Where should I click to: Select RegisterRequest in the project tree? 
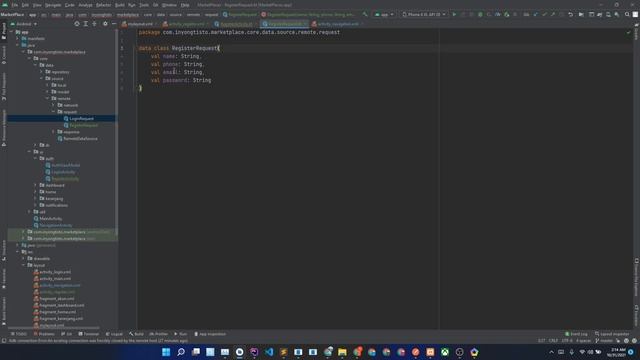point(83,125)
